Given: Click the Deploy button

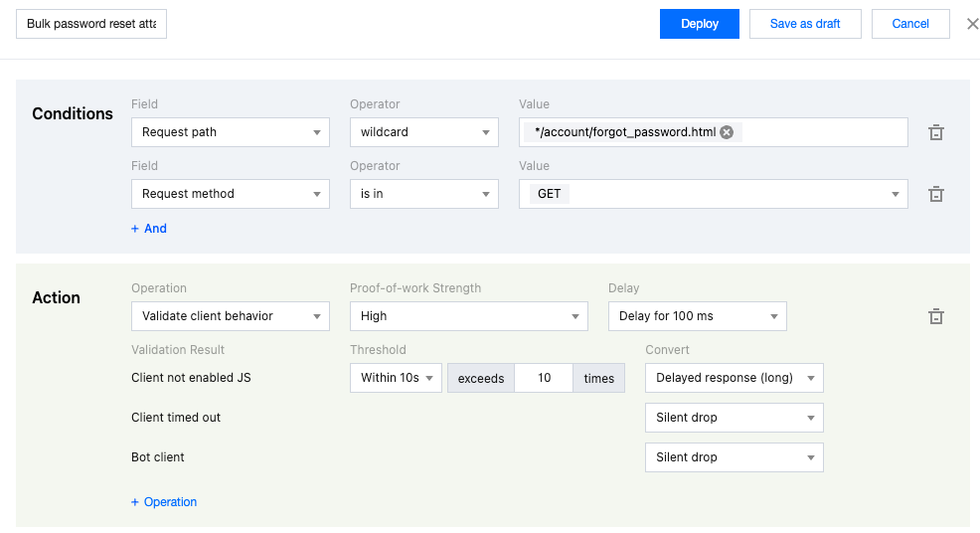Looking at the screenshot, I should pos(699,24).
